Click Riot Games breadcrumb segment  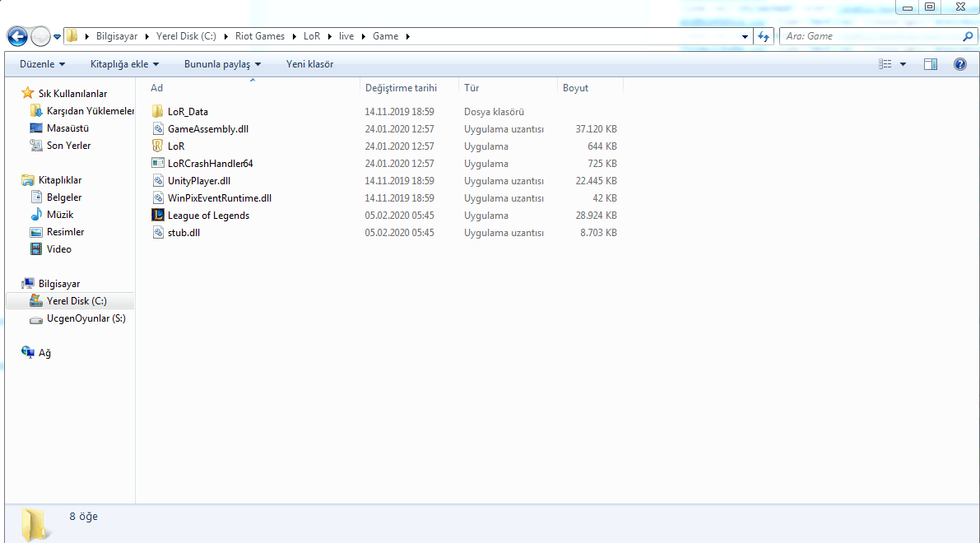[x=259, y=36]
